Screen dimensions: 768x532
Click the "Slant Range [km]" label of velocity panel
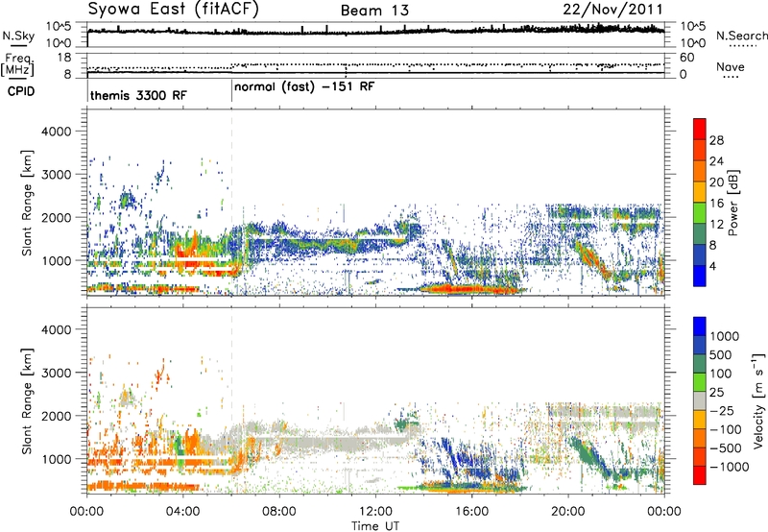click(27, 401)
